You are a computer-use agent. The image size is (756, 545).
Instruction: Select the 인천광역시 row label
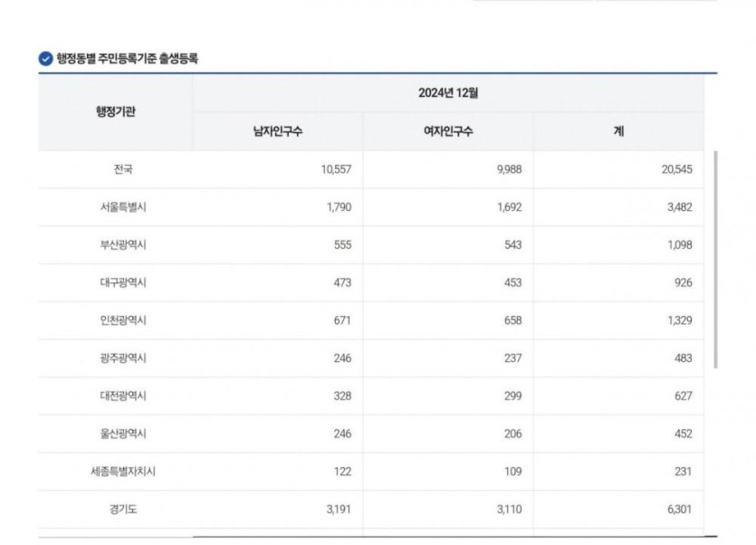123,320
